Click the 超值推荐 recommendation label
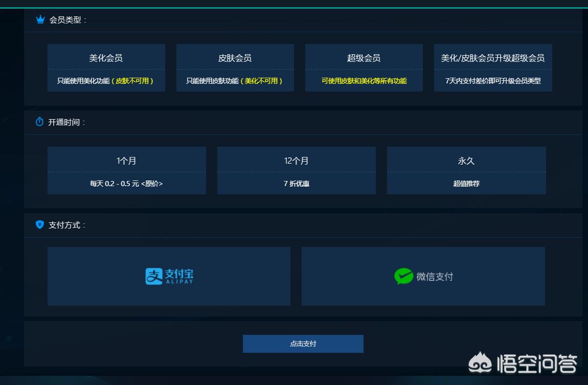Screen dimensions: 588x385 (466, 183)
